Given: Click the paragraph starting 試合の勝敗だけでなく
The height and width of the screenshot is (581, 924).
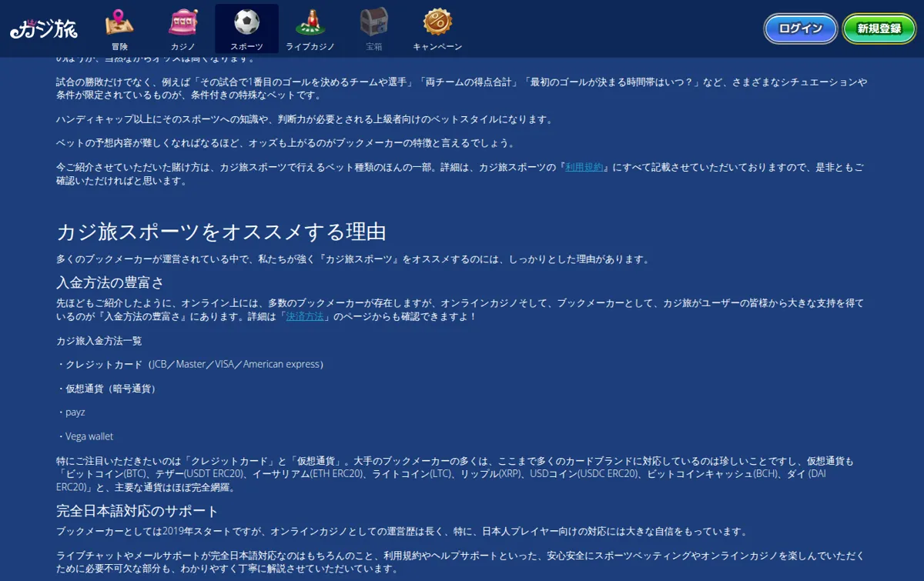Looking at the screenshot, I should 462,88.
